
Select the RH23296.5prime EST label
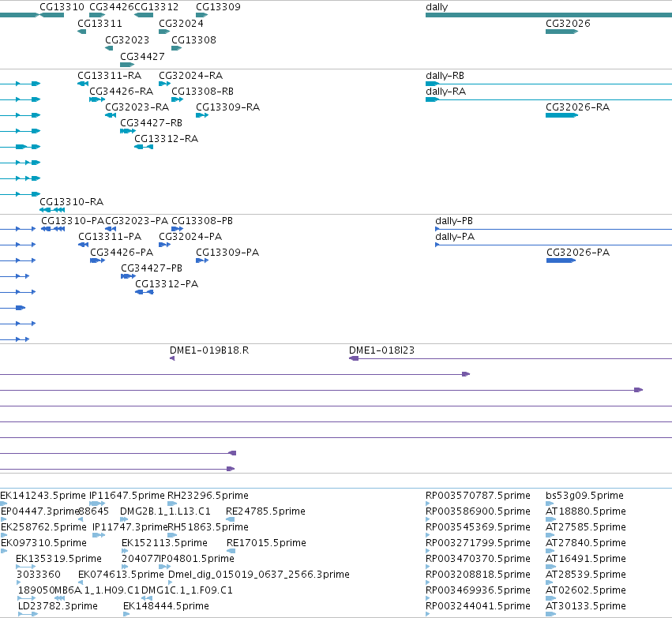(x=208, y=496)
